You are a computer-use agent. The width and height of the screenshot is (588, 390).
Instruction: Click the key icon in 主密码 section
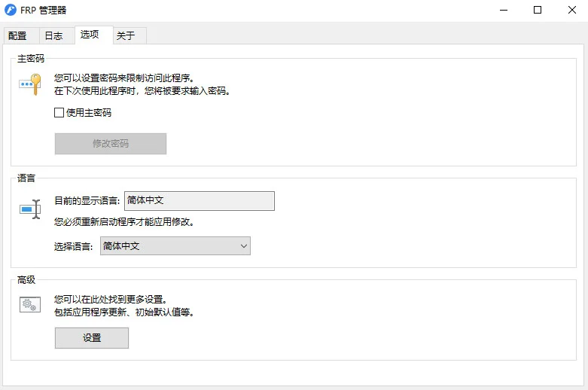tap(30, 84)
